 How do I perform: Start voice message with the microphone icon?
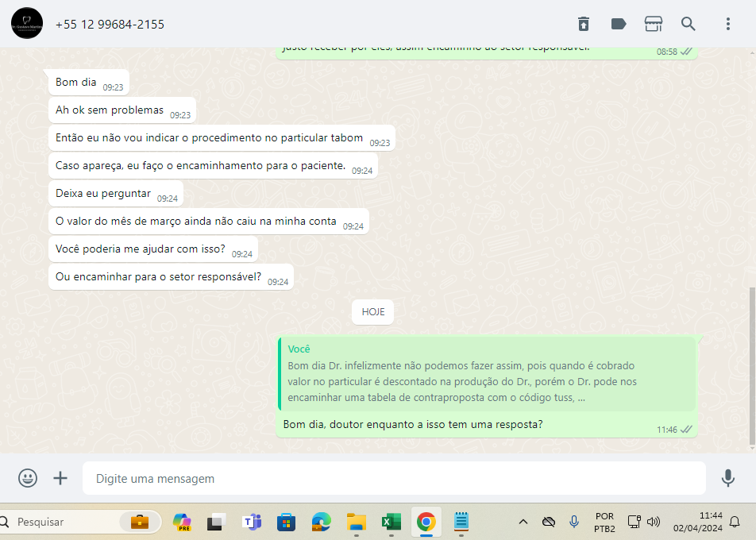pos(728,478)
